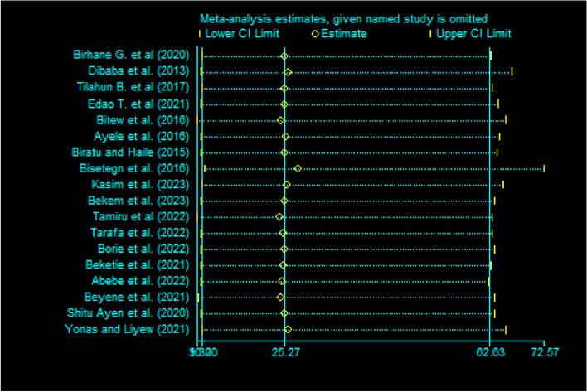The width and height of the screenshot is (587, 392).
Task: Select the 'Bisetegn et al. (2016)' study label
Action: [x=134, y=168]
